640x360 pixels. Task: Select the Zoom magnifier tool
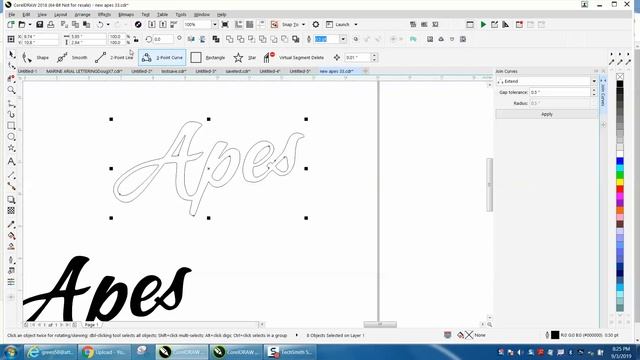11,90
